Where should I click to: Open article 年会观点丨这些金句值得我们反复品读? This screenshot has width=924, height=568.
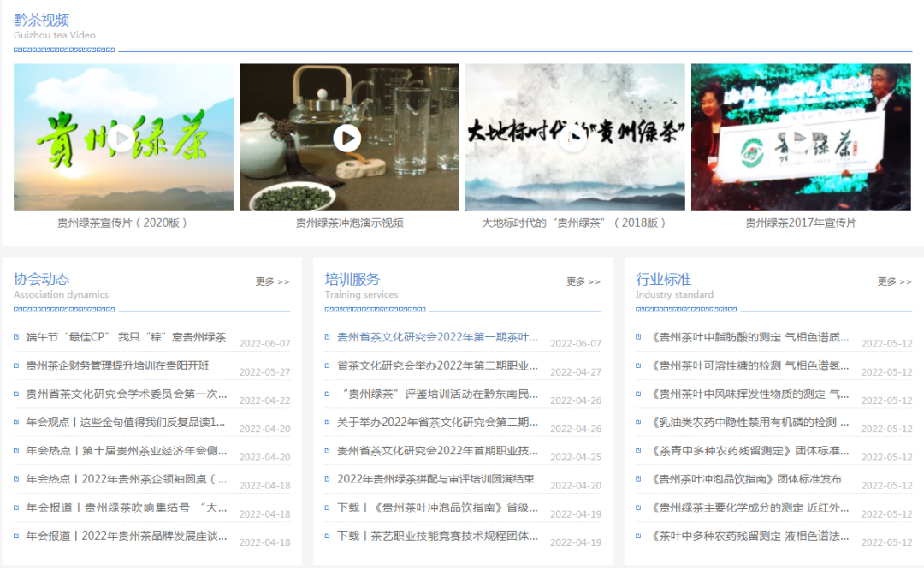coord(126,422)
